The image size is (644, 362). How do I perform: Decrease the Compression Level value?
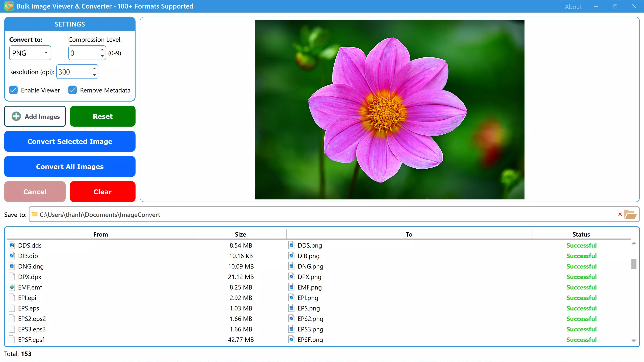[102, 56]
